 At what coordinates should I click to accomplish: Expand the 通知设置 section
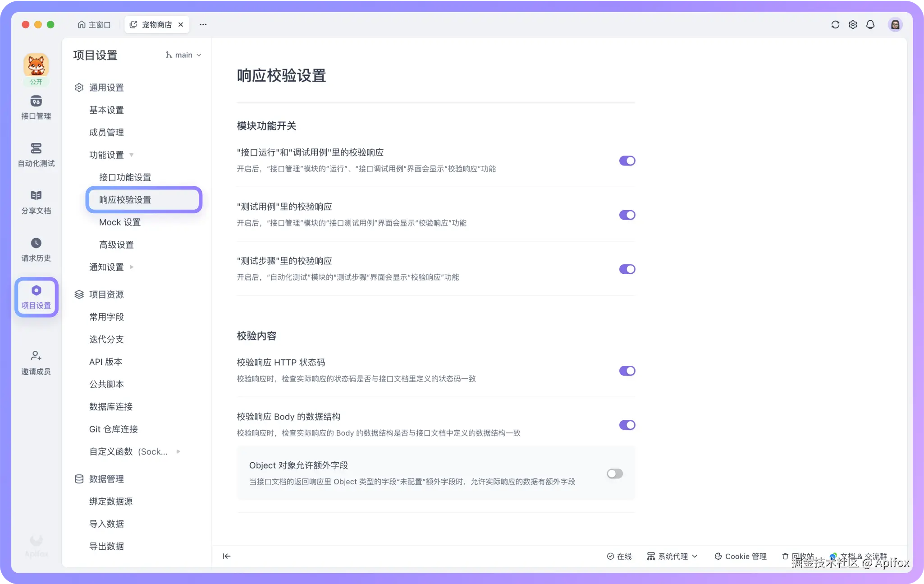106,267
